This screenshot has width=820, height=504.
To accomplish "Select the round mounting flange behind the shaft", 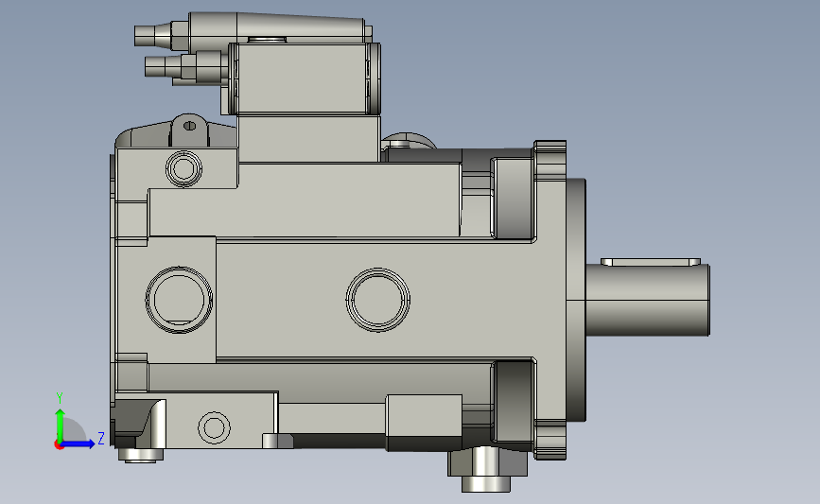I will [x=576, y=300].
